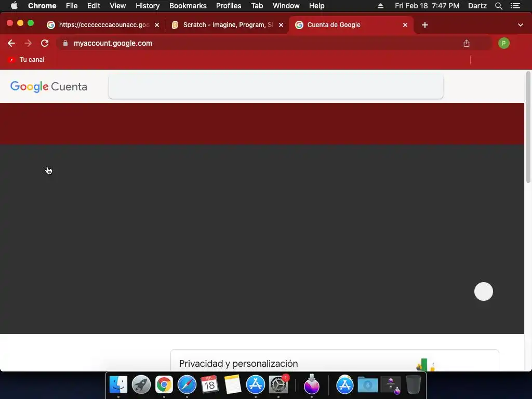Click the forward navigation arrow
532x399 pixels.
(28, 43)
